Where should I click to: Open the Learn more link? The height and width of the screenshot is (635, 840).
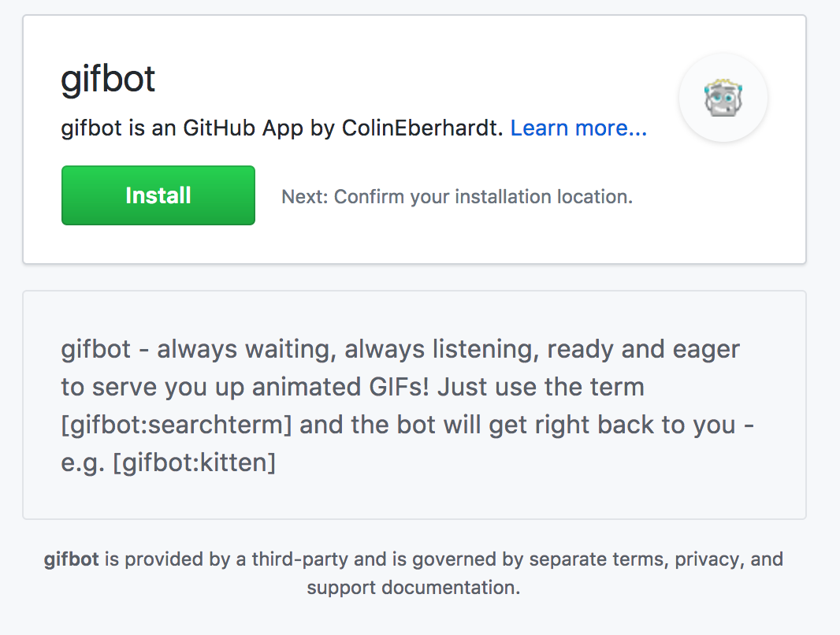click(578, 128)
